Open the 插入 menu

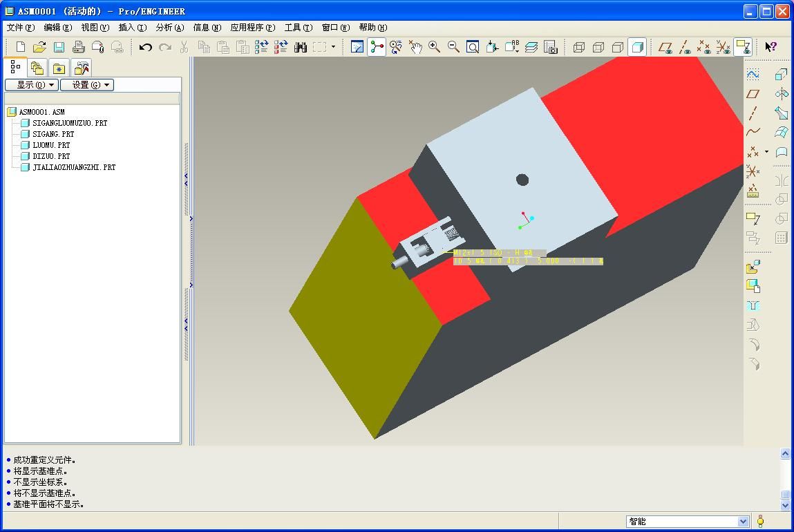133,28
